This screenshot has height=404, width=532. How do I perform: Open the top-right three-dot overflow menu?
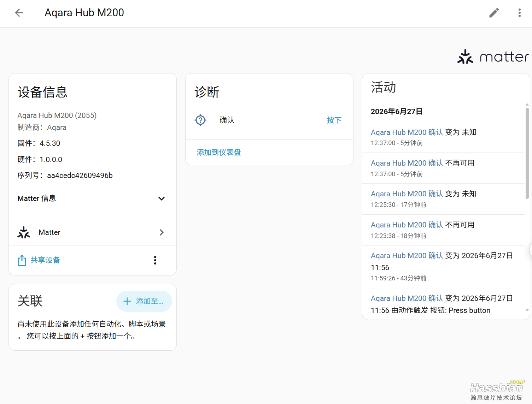click(x=519, y=13)
